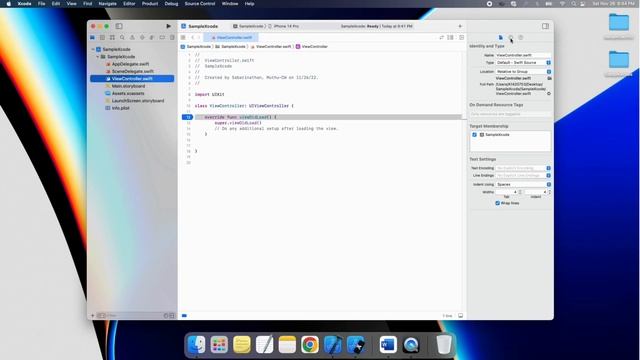The image size is (640, 360).
Task: Open the Debug navigator icon
Action: pyautogui.click(x=152, y=38)
